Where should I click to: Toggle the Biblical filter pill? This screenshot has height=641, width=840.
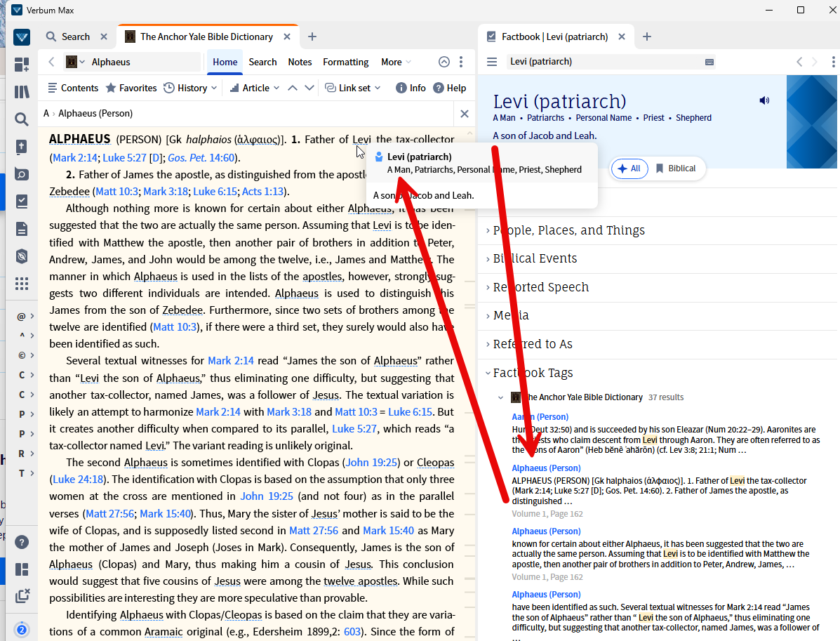tap(676, 168)
